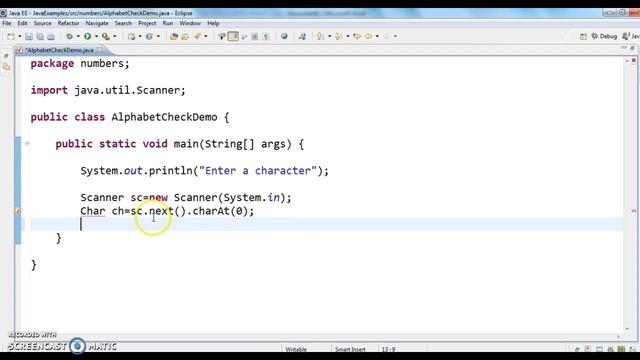Open the Run menu
Screen dimensions: 640x360
click(168, 23)
